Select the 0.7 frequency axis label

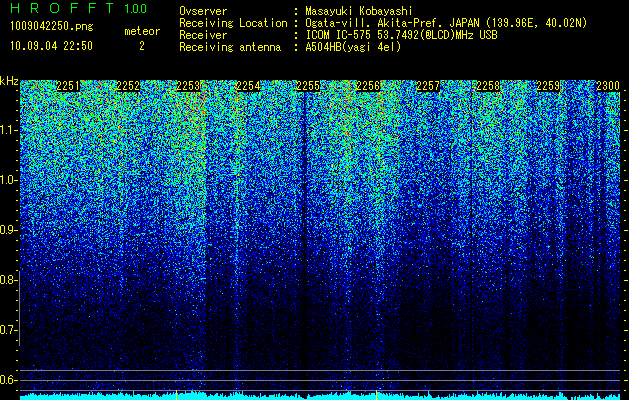pyautogui.click(x=7, y=330)
